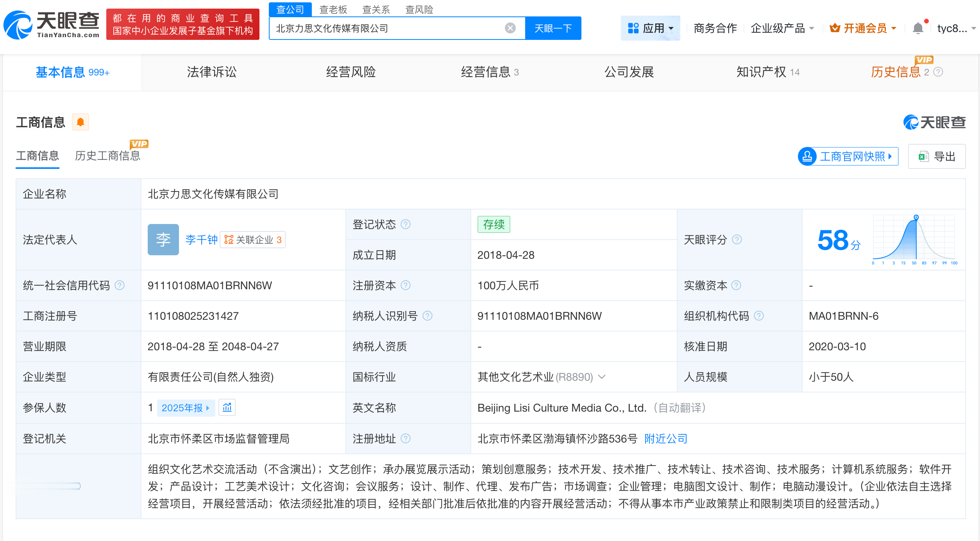Open the 历史工商信息 VIP tab
The width and height of the screenshot is (980, 541).
point(108,156)
